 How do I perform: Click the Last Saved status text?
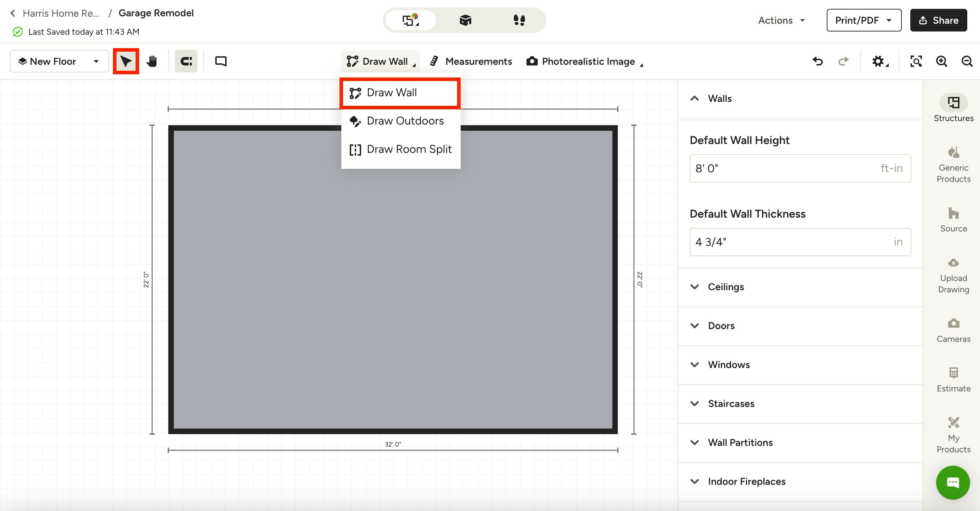tap(84, 32)
